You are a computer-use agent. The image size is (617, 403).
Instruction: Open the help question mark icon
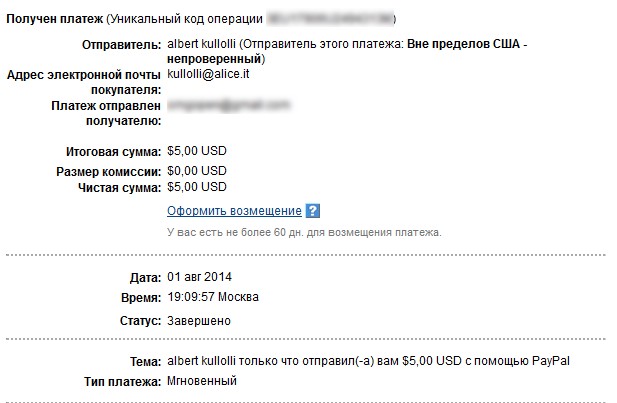[312, 211]
